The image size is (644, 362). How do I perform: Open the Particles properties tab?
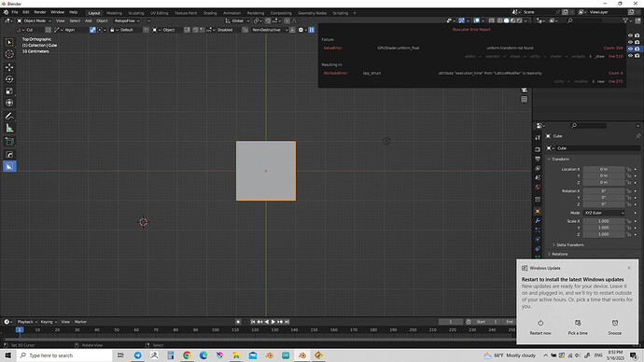point(538,230)
